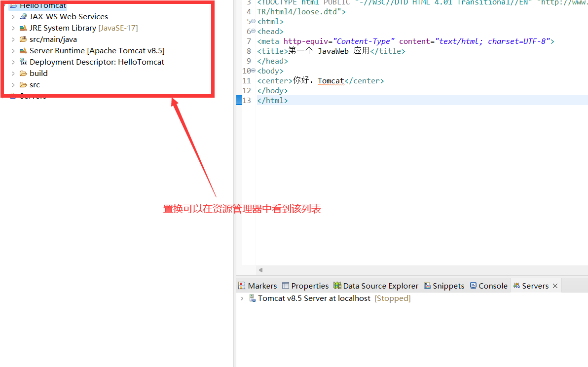The image size is (588, 367).
Task: Open the Snippets tab
Action: point(444,286)
